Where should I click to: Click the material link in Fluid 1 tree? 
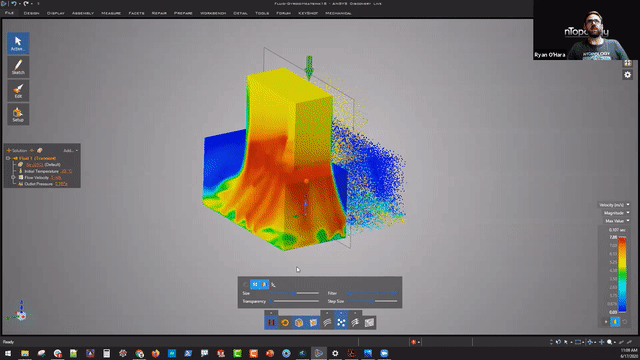[34, 165]
